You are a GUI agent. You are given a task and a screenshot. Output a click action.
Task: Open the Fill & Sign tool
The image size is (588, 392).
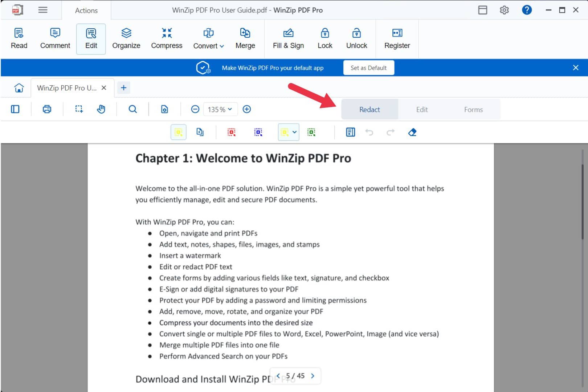[288, 38]
